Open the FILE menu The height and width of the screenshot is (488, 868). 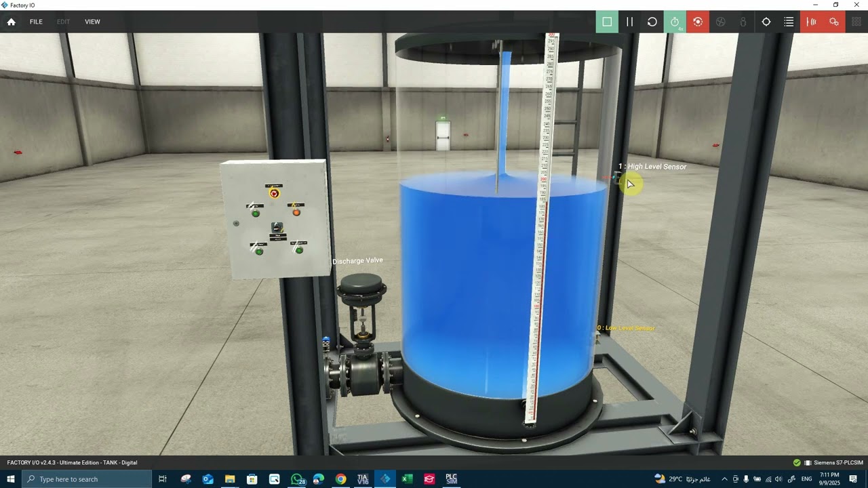[36, 22]
